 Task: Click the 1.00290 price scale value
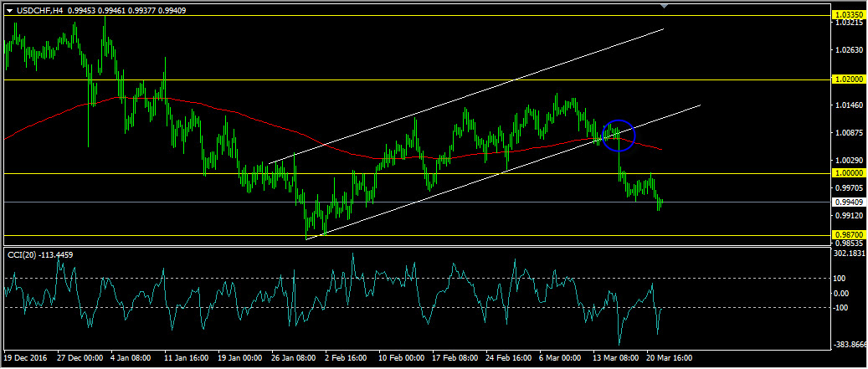coord(850,161)
